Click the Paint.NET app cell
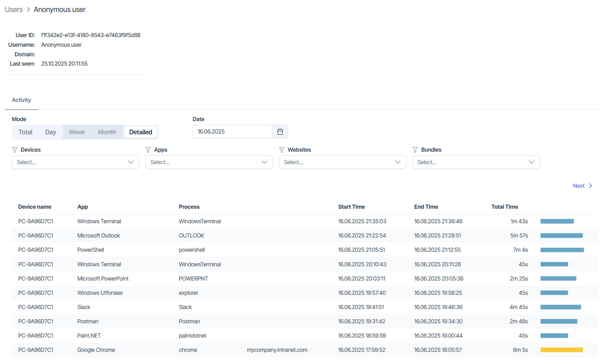This screenshot has height=364, width=607. [x=89, y=335]
